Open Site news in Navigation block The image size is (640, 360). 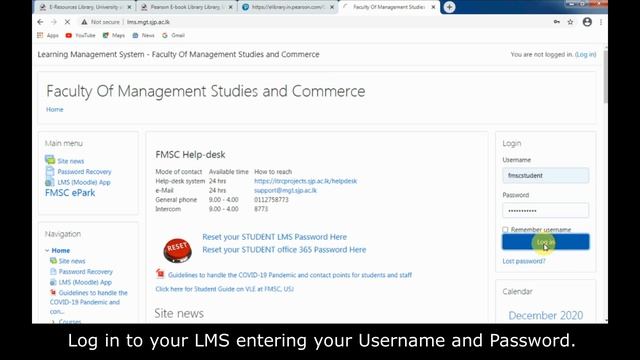click(x=72, y=261)
